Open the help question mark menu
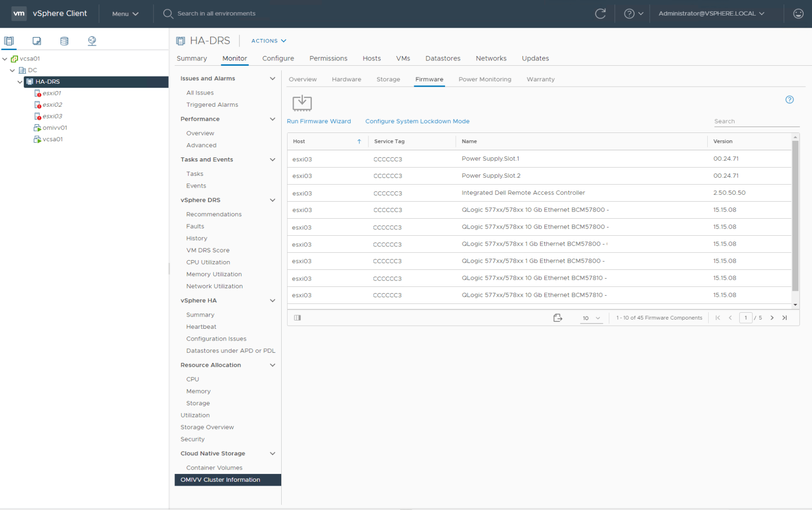 tap(634, 14)
